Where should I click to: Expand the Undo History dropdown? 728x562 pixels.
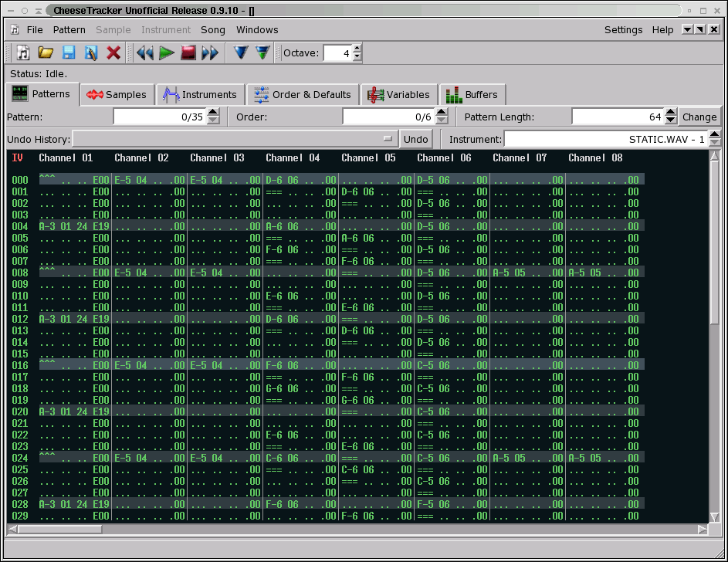[388, 140]
